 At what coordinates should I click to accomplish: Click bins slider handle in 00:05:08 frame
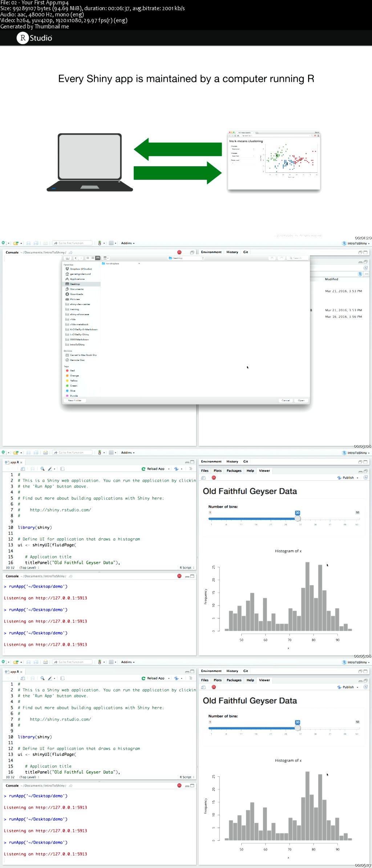[x=298, y=519]
